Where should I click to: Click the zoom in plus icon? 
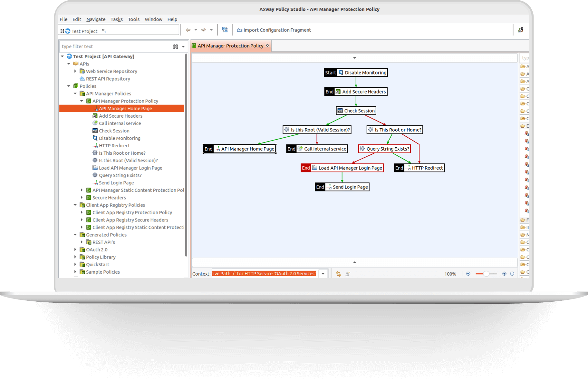click(504, 274)
